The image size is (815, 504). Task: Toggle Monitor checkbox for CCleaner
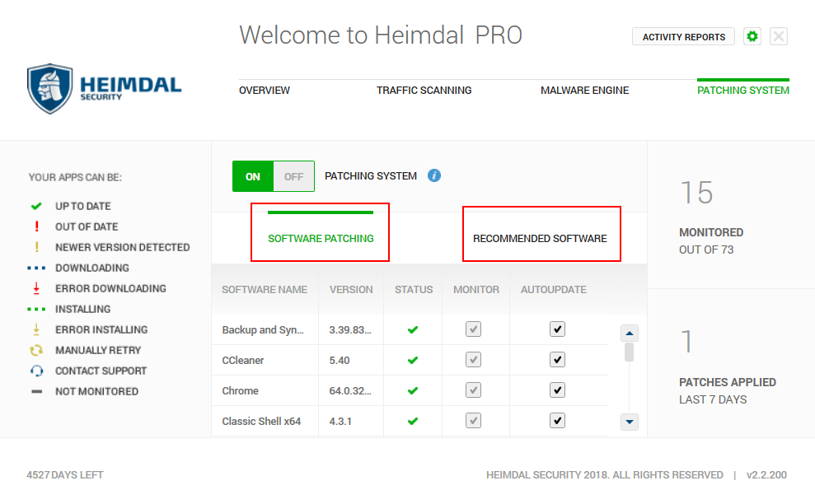[473, 360]
